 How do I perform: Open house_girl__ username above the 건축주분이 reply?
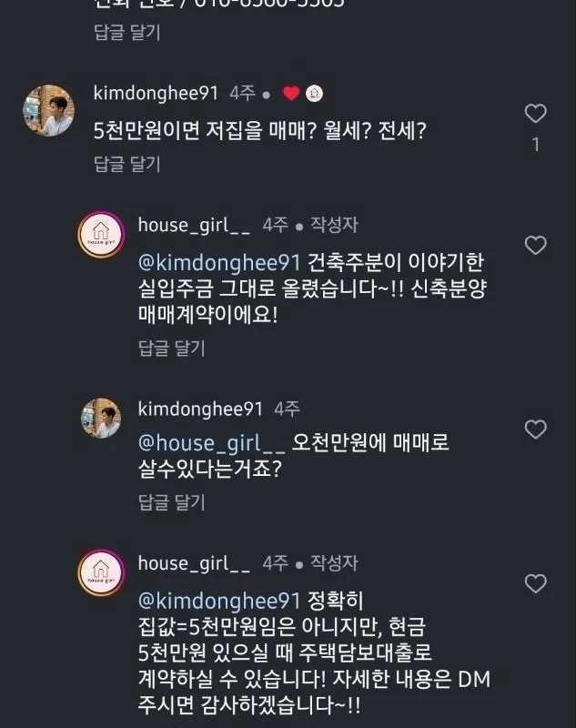coord(193,225)
